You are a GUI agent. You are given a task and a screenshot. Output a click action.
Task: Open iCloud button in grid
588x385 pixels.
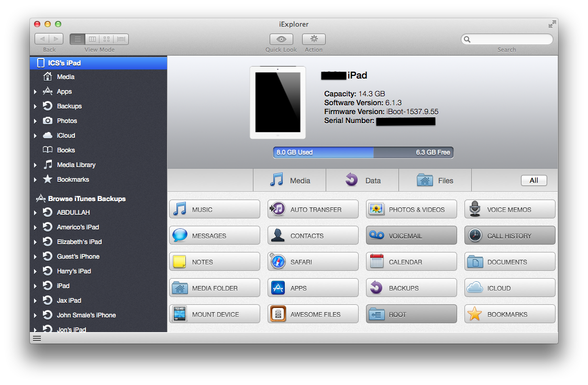pos(509,288)
